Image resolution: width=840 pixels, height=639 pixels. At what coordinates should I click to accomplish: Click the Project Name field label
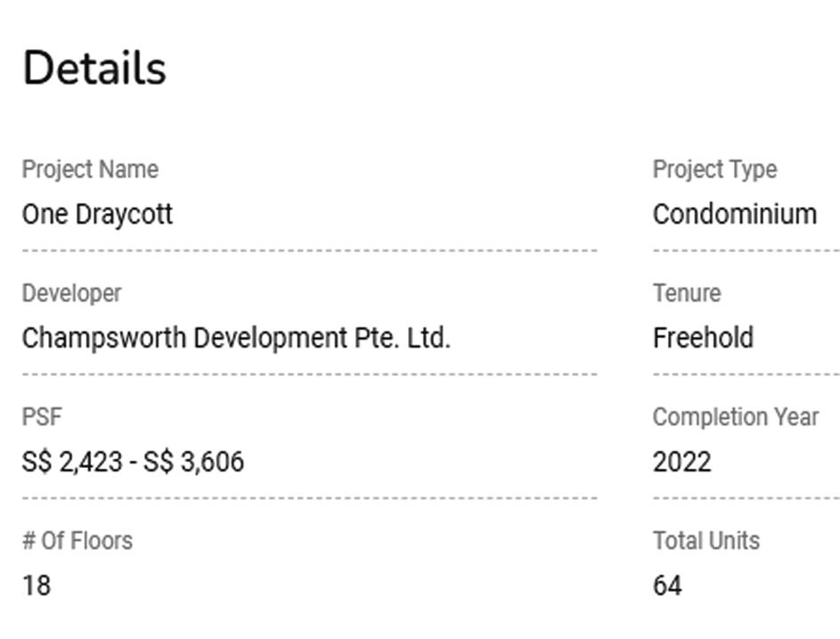point(90,169)
